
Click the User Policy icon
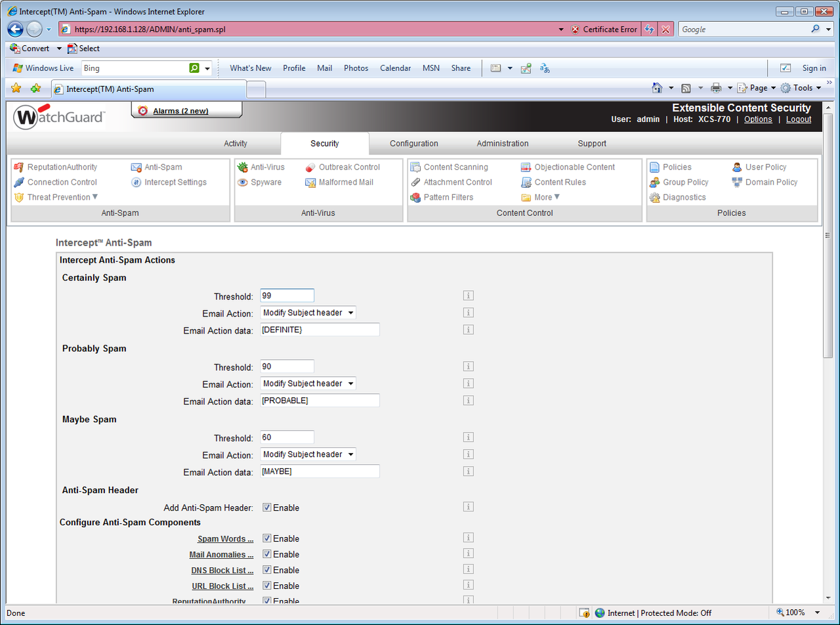click(x=737, y=167)
